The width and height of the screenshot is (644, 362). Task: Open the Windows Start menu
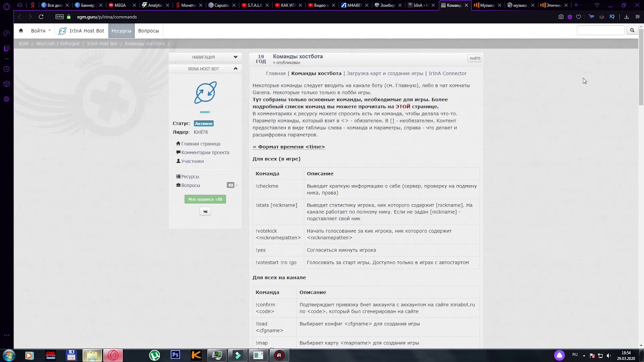9,355
